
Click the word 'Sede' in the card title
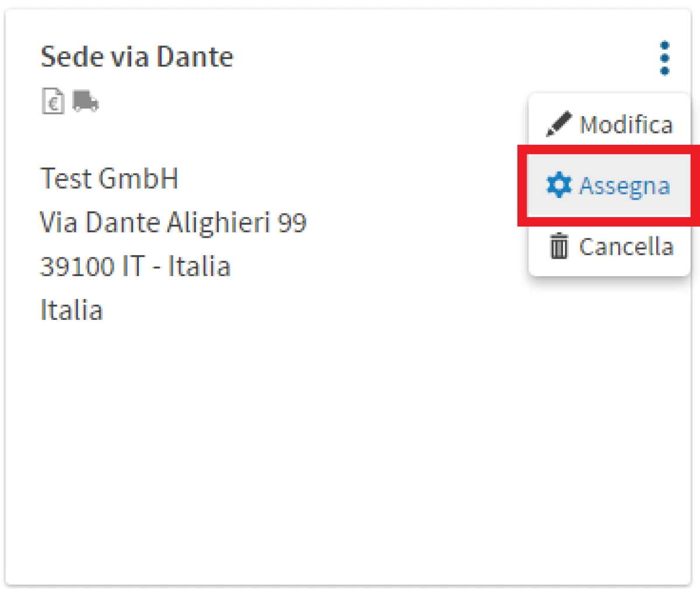[x=64, y=57]
